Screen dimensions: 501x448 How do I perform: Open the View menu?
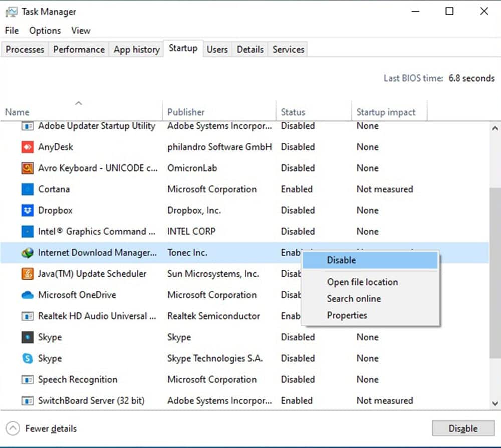pyautogui.click(x=81, y=31)
